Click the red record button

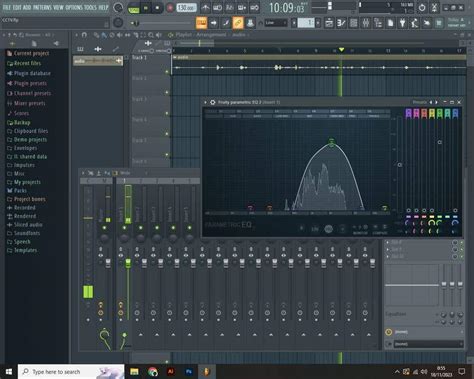(170, 8)
